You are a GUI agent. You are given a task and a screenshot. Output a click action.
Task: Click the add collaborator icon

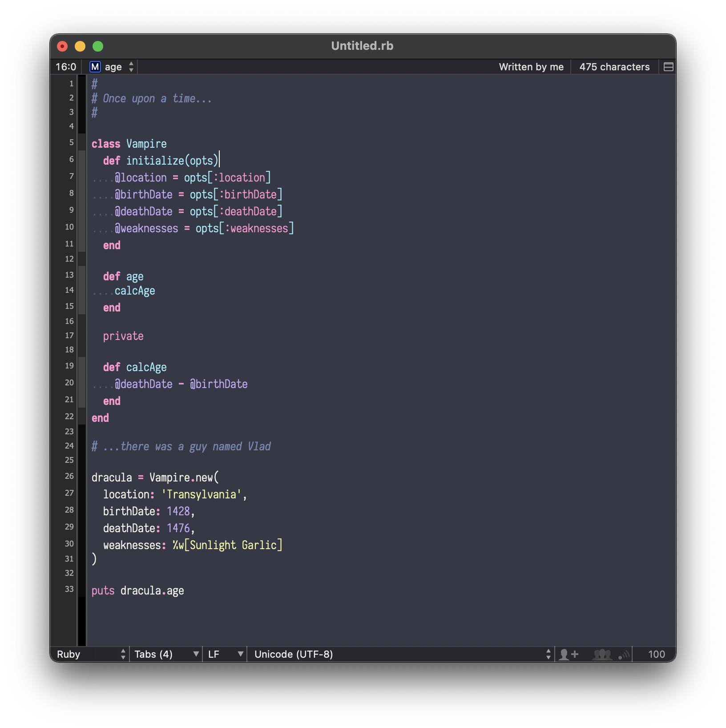tap(570, 654)
